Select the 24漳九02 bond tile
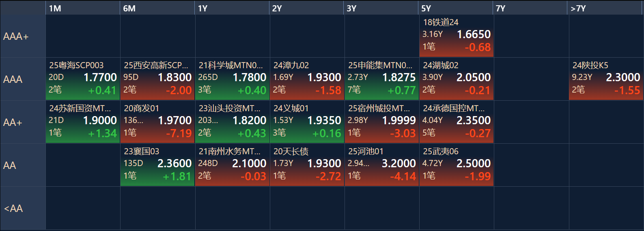644x231 pixels. 307,79
